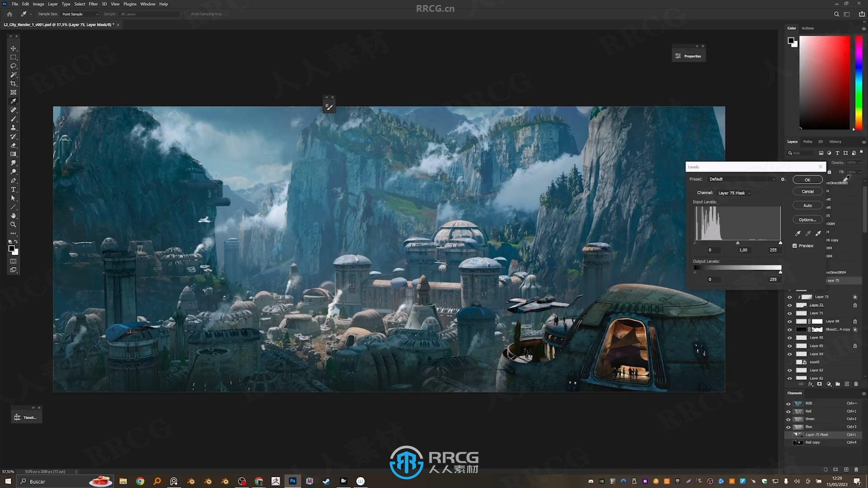Click the add layer mask icon

[819, 384]
